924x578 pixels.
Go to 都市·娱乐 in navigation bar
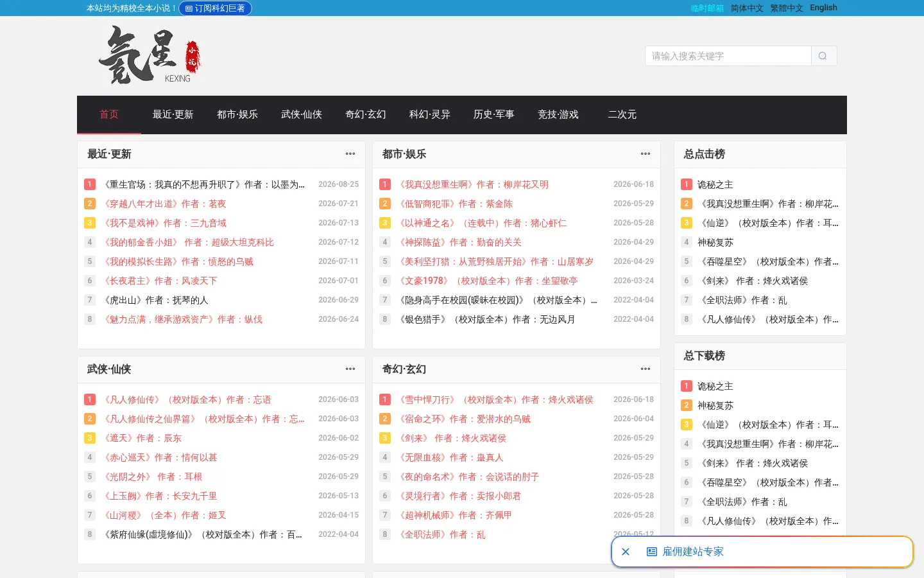pos(237,114)
